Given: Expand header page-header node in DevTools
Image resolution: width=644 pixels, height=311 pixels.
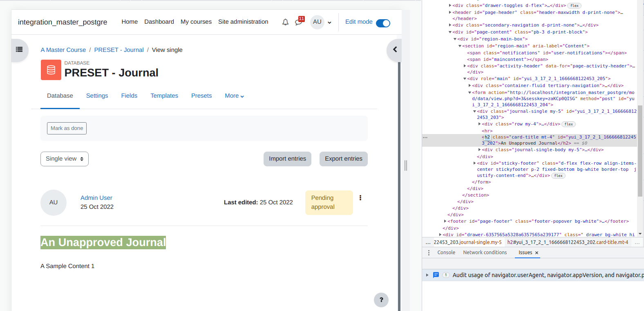Looking at the screenshot, I should pyautogui.click(x=450, y=12).
